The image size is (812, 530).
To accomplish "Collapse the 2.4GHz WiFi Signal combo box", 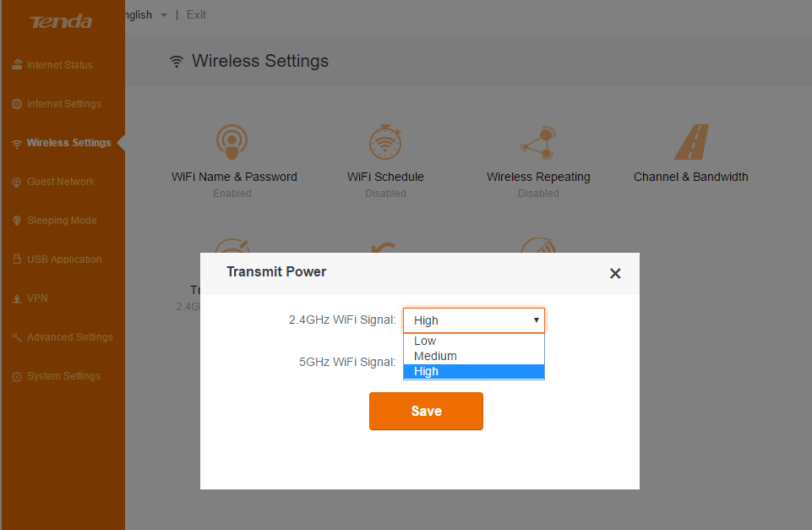I will click(536, 320).
